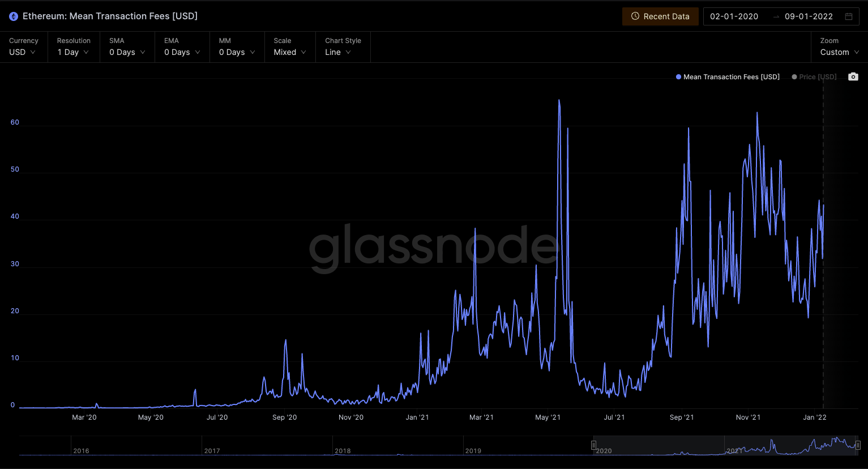Click the 2019 label in navigator timeline
This screenshot has height=469, width=868.
point(473,451)
